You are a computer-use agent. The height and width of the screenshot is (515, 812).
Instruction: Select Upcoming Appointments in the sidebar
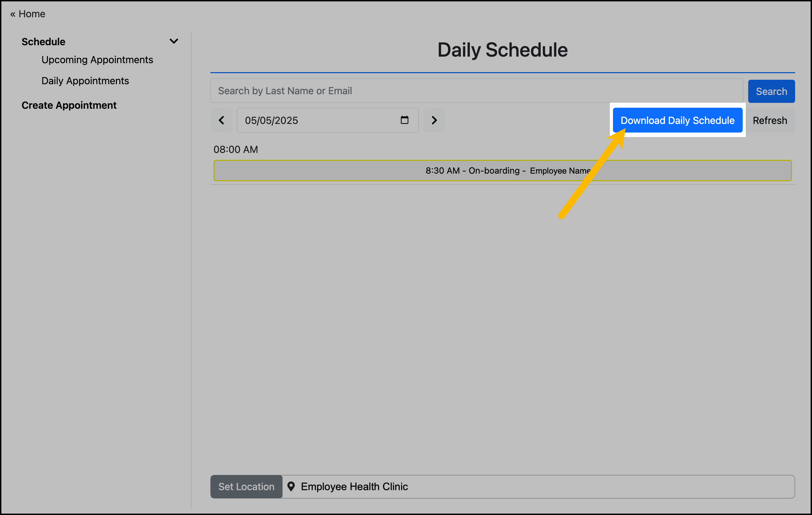click(x=97, y=59)
